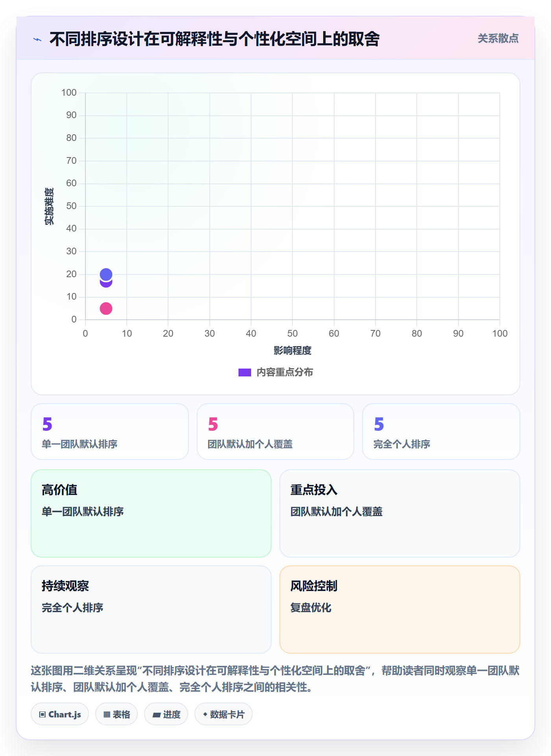This screenshot has width=551, height=756.
Task: Click the 关系散点 label in header
Action: coord(498,39)
